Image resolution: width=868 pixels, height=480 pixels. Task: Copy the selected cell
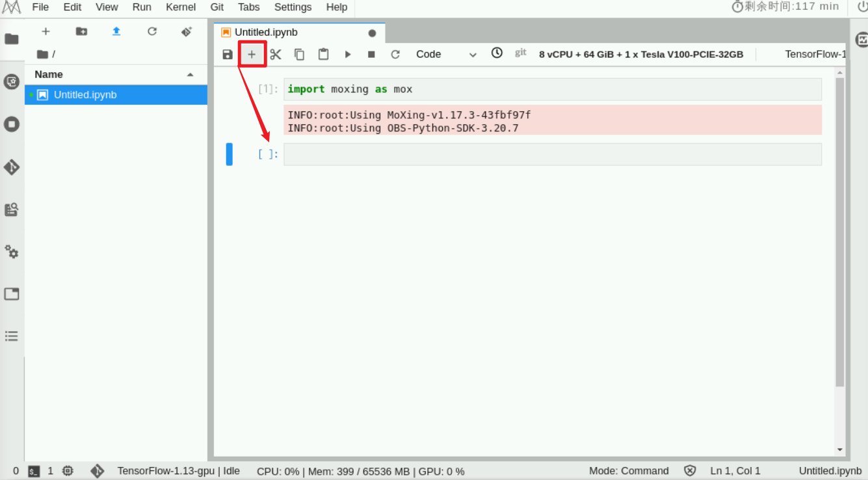click(300, 55)
